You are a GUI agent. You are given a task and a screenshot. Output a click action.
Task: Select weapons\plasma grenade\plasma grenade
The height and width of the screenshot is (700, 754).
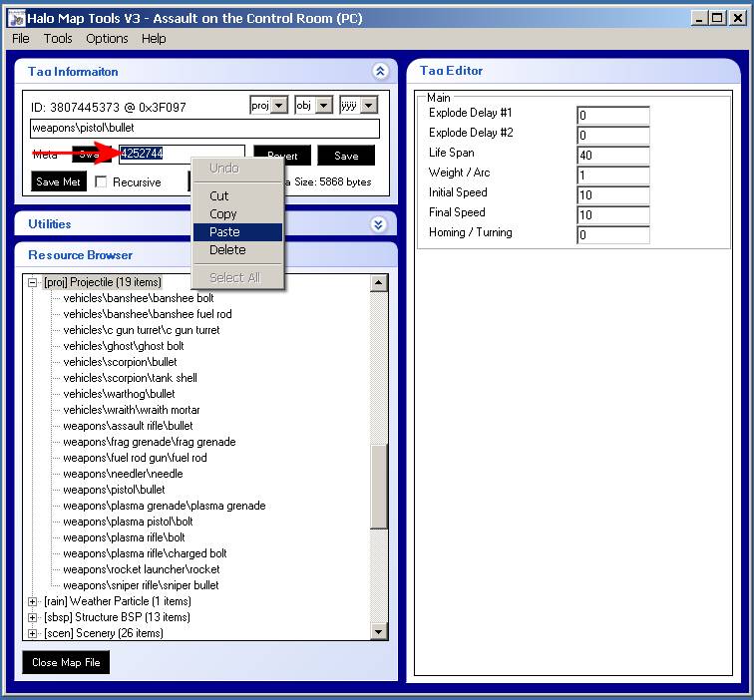[165, 506]
